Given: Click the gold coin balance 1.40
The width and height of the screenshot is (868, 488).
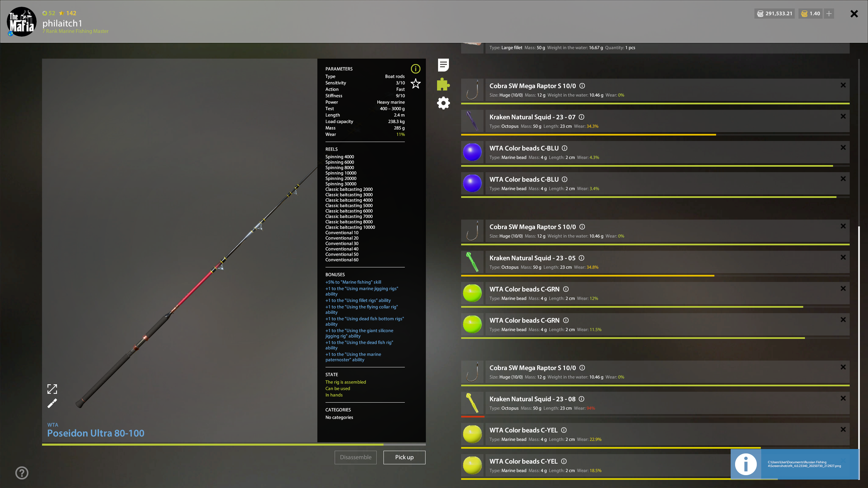Looking at the screenshot, I should point(810,14).
